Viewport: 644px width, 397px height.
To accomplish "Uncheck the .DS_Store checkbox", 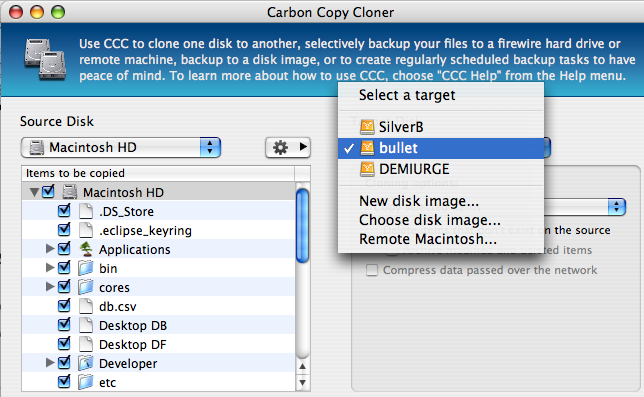I will 64,210.
